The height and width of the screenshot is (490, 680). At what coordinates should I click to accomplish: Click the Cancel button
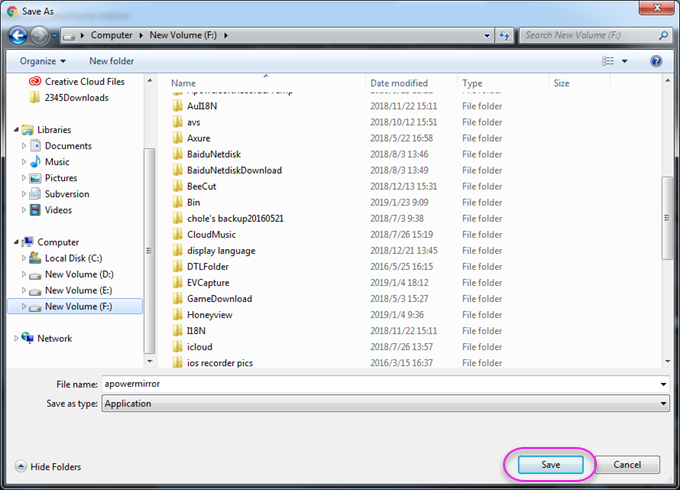click(626, 465)
